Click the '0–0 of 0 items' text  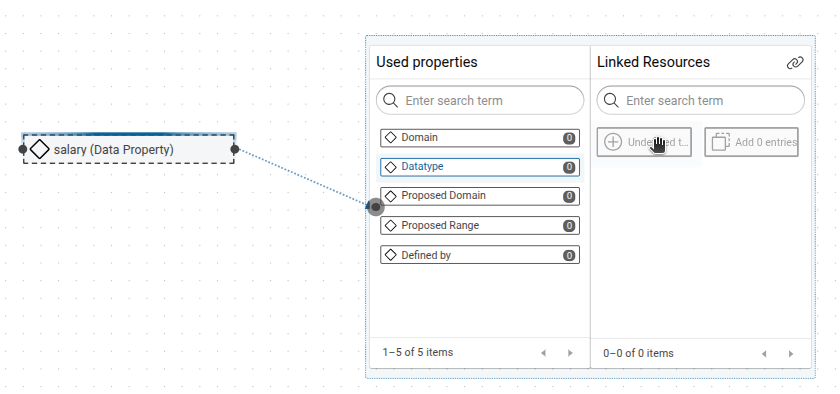point(639,353)
